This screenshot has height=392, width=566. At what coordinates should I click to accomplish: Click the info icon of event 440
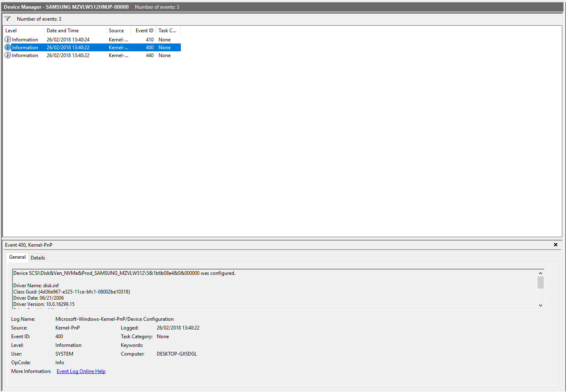[8, 55]
